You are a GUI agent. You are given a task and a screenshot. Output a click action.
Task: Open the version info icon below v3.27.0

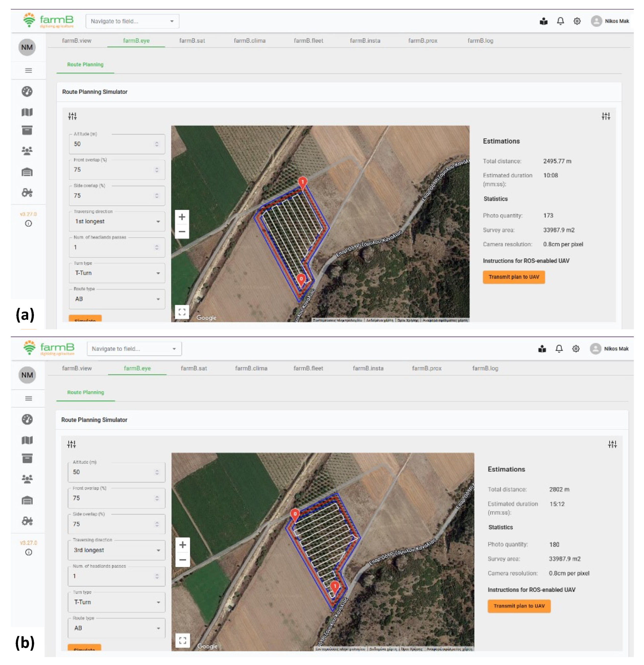click(x=28, y=224)
